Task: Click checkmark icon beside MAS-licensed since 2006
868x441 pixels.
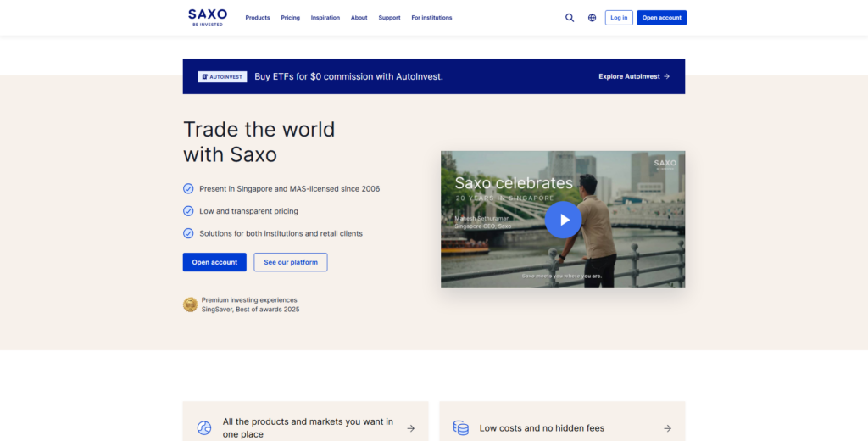Action: tap(188, 189)
